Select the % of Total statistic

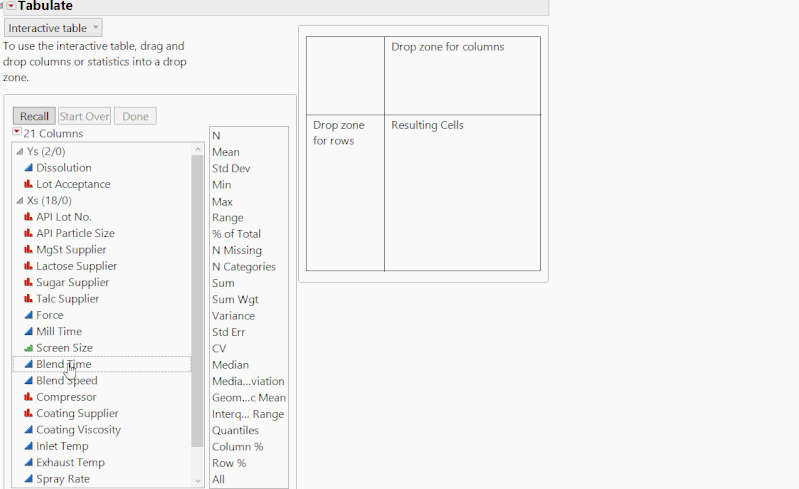(236, 234)
